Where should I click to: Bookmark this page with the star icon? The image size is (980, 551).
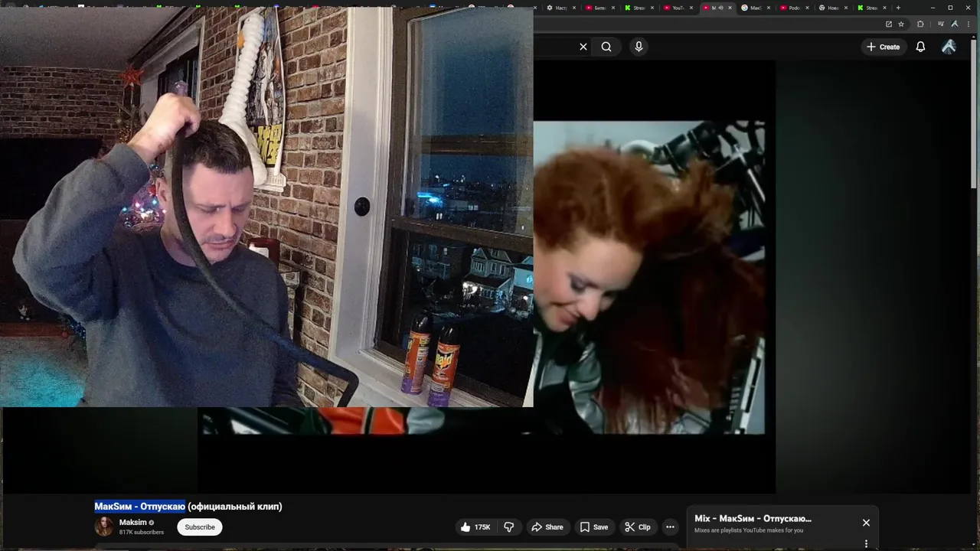[x=901, y=24]
